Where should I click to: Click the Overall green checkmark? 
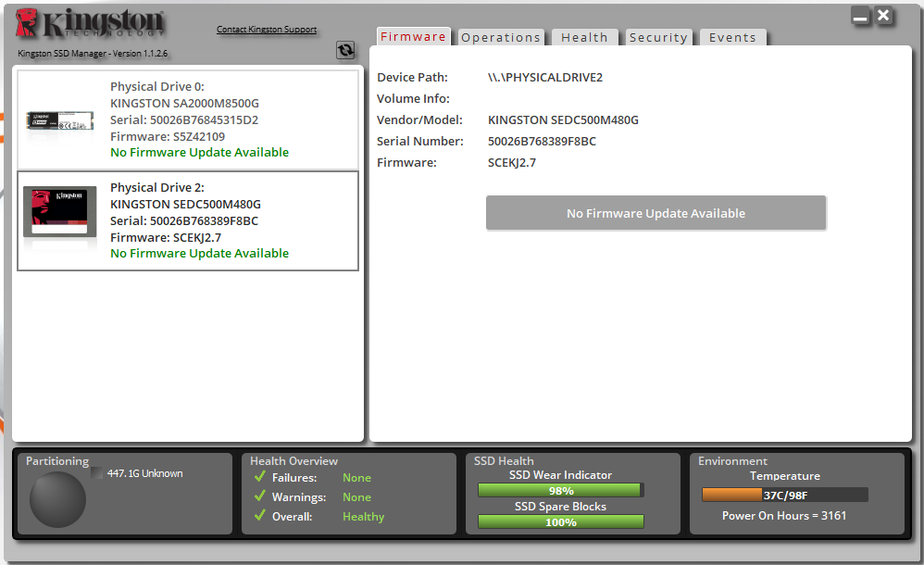click(x=260, y=516)
